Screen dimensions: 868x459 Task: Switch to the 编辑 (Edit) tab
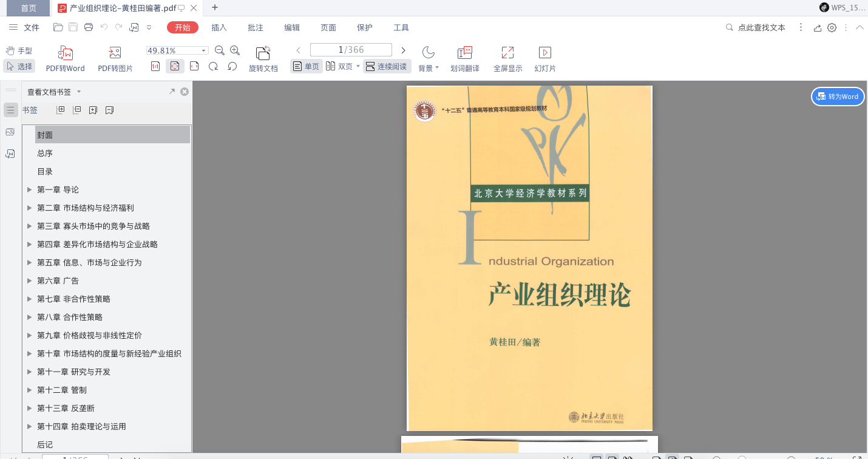[292, 27]
